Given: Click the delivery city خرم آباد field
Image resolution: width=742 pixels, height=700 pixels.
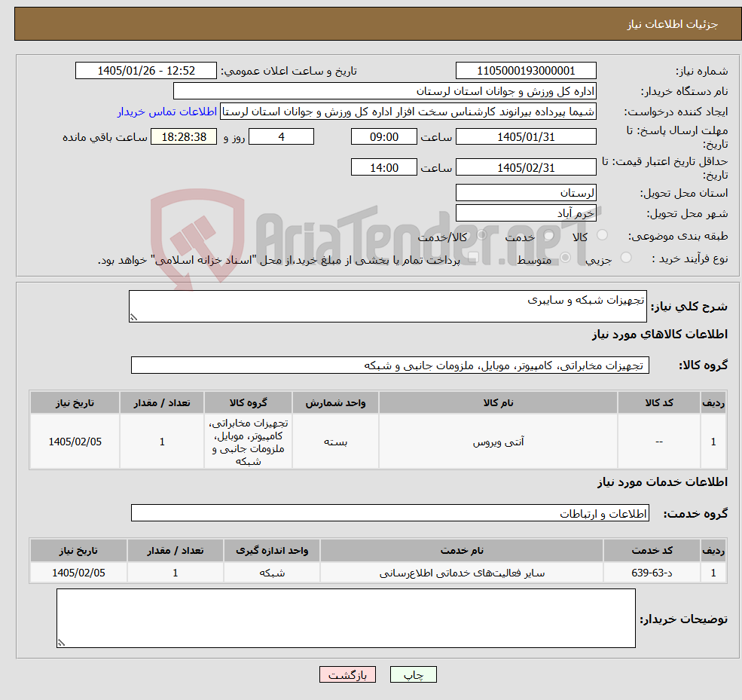Looking at the screenshot, I should click(526, 213).
